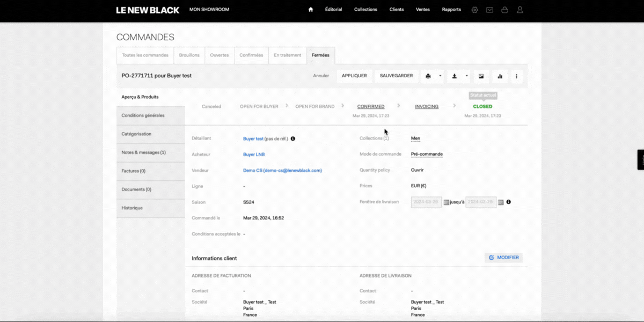Open Aperçu & Produits side section

coord(151,97)
